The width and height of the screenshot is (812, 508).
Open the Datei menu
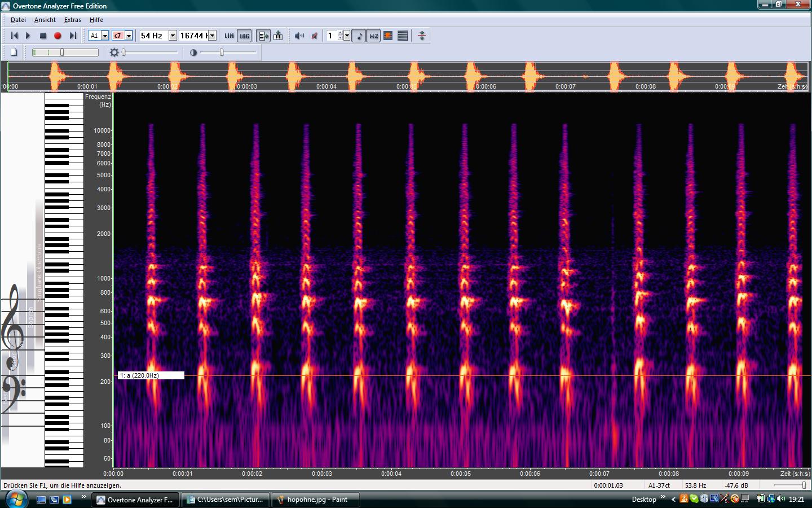click(18, 20)
